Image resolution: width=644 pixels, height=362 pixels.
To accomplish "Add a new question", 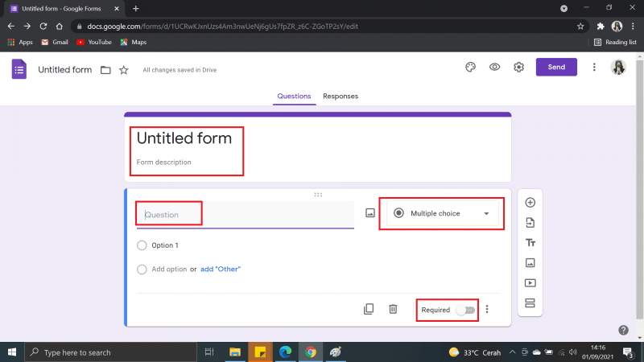I will point(530,203).
